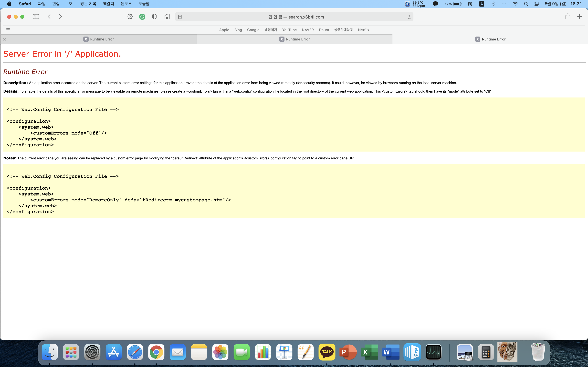Open the Share sheet button
This screenshot has width=588, height=367.
(568, 17)
